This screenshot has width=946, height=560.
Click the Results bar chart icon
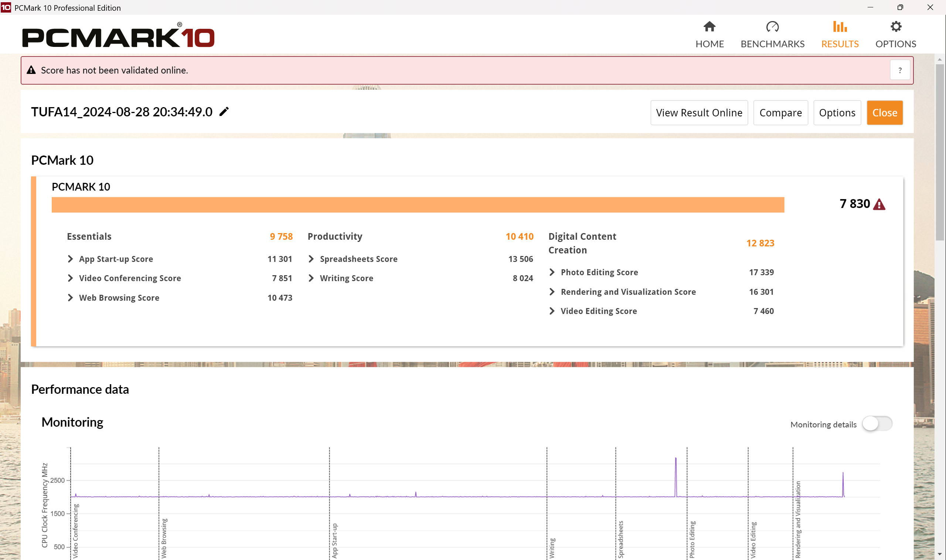tap(840, 27)
